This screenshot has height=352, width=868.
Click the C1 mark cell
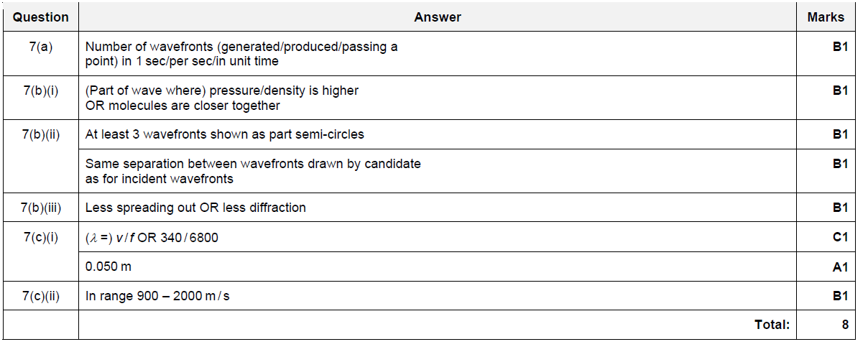[x=840, y=237]
